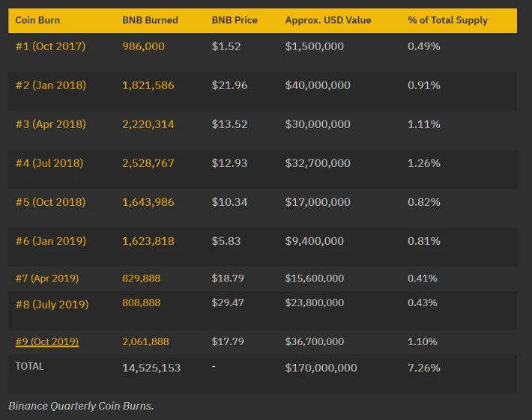The width and height of the screenshot is (532, 420).
Task: Click the 2,061,888 burned amount
Action: click(x=145, y=341)
